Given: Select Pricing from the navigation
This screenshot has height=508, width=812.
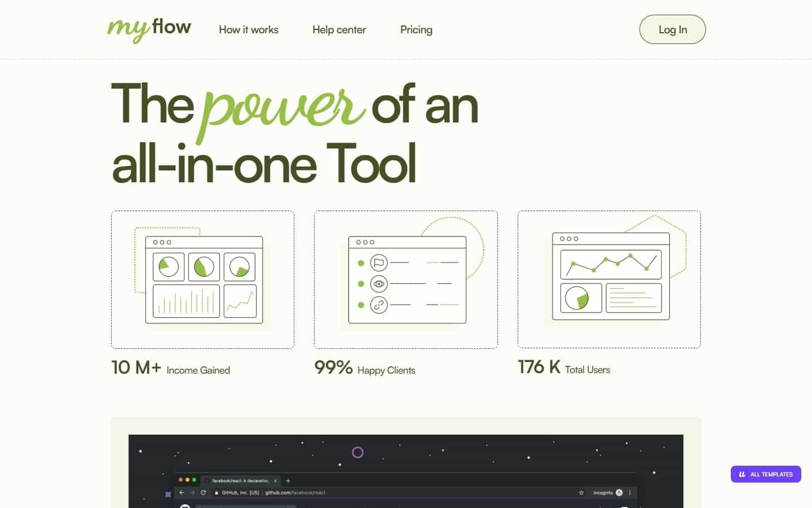Looking at the screenshot, I should pyautogui.click(x=416, y=29).
